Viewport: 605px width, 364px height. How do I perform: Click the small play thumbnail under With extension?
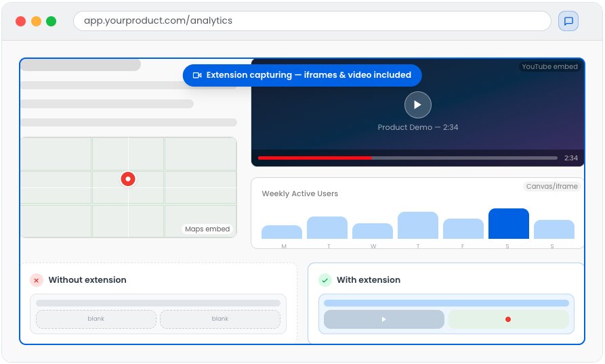point(384,319)
